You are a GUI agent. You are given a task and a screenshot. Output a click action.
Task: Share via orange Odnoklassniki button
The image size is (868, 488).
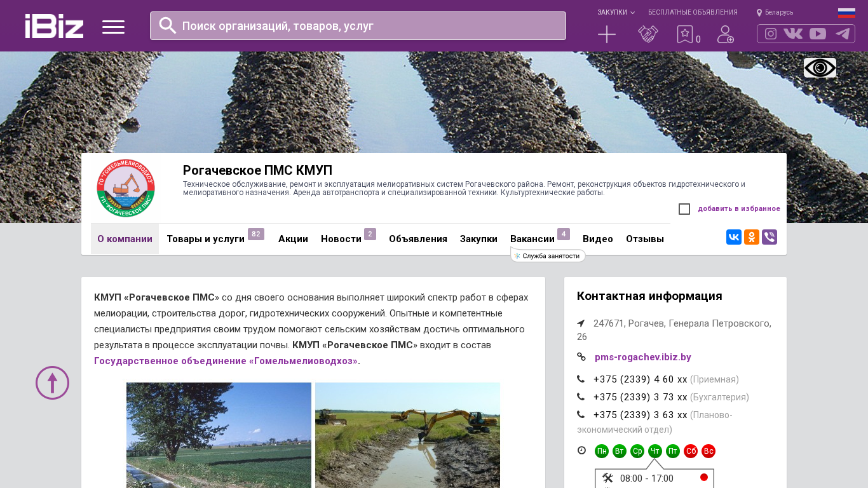(752, 237)
